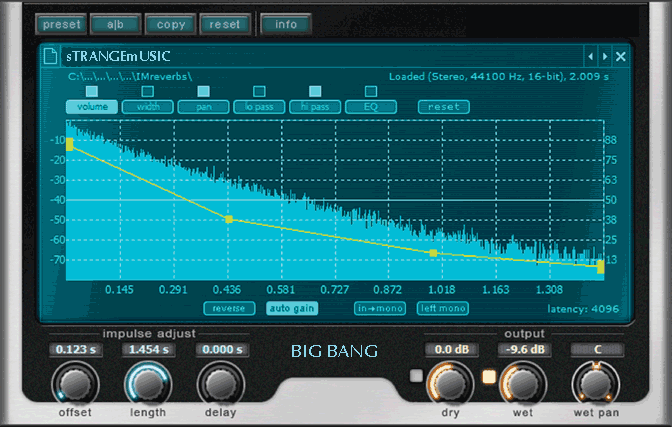The height and width of the screenshot is (427, 672).
Task: Click the top toolbar reset button
Action: [225, 24]
